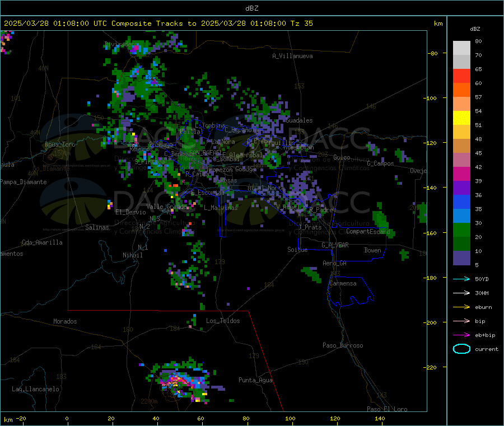Click the 'Punta_Agua' map label

click(255, 380)
